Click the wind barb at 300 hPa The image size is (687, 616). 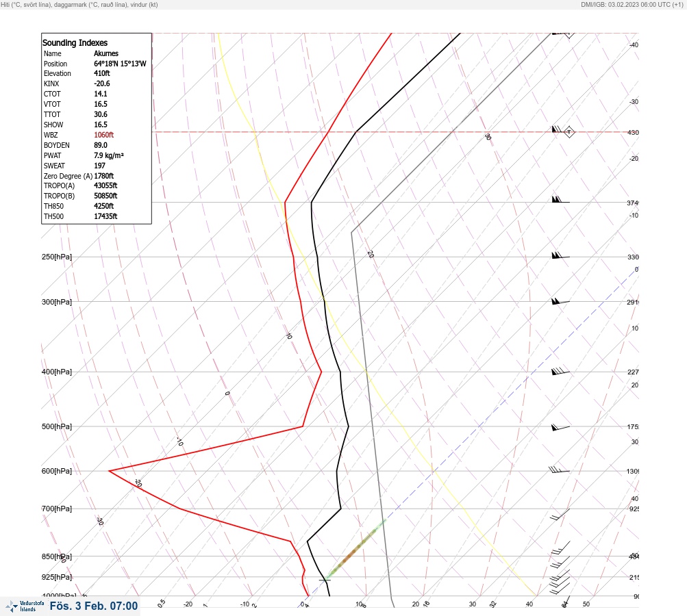click(560, 301)
